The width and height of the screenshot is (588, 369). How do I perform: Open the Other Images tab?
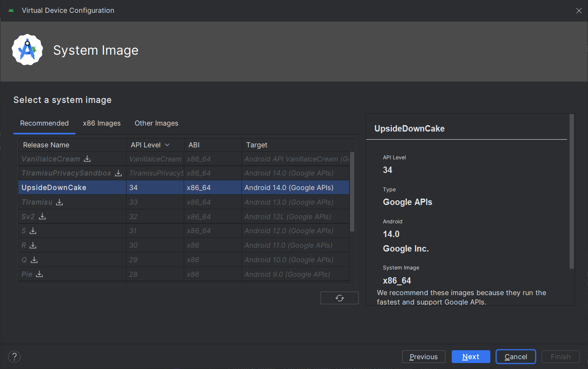click(x=156, y=123)
